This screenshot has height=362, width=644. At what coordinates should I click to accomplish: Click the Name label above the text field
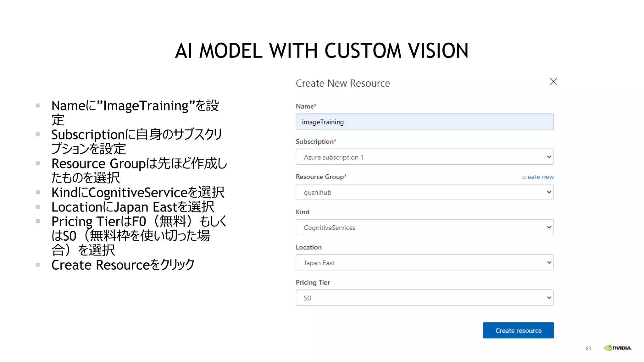(306, 106)
